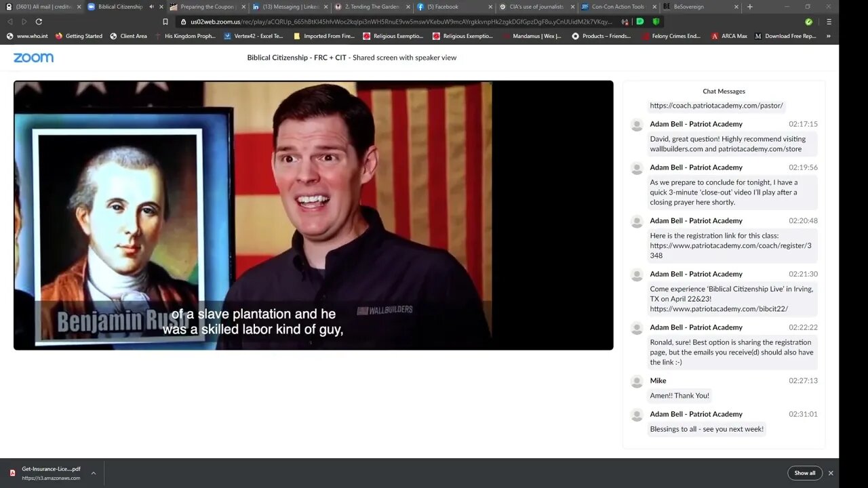Viewport: 868px width, 488px height.
Task: Click Mike's avatar icon in chat
Action: click(637, 382)
